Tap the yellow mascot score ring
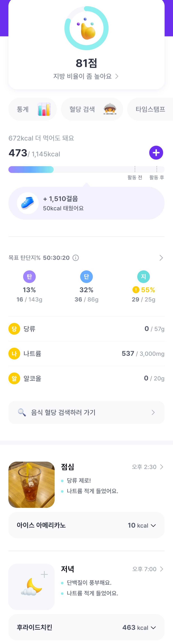The image size is (173, 644). [86, 28]
